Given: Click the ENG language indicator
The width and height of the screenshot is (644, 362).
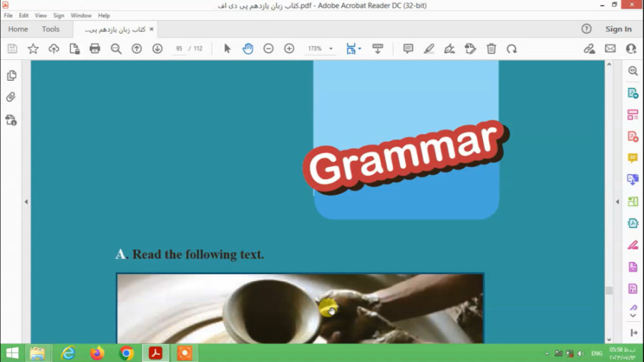Looking at the screenshot, I should click(x=597, y=353).
